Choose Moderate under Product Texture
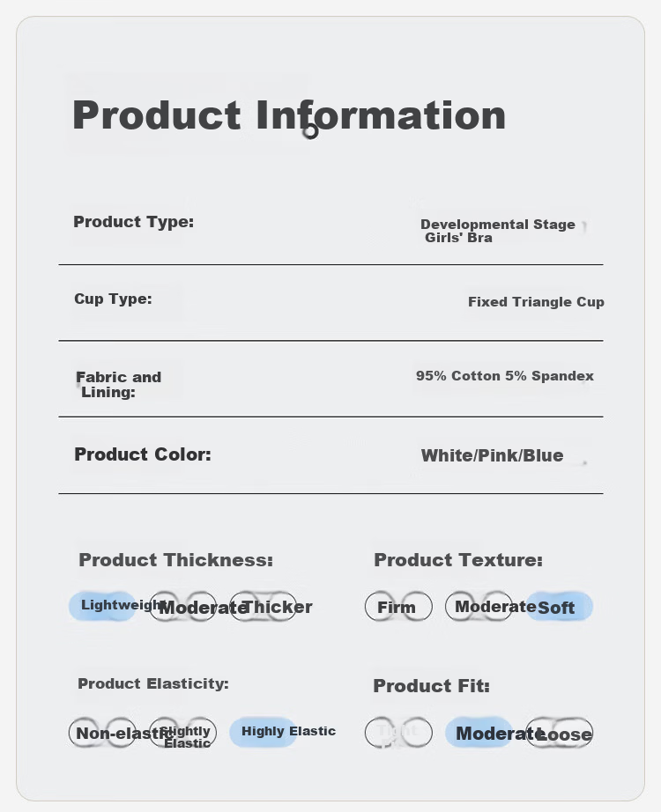 (x=479, y=607)
